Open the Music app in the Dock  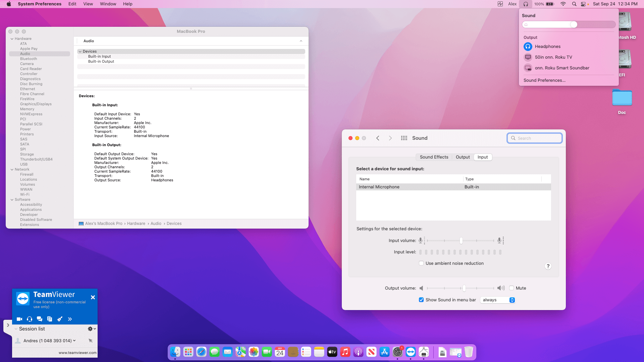(345, 352)
